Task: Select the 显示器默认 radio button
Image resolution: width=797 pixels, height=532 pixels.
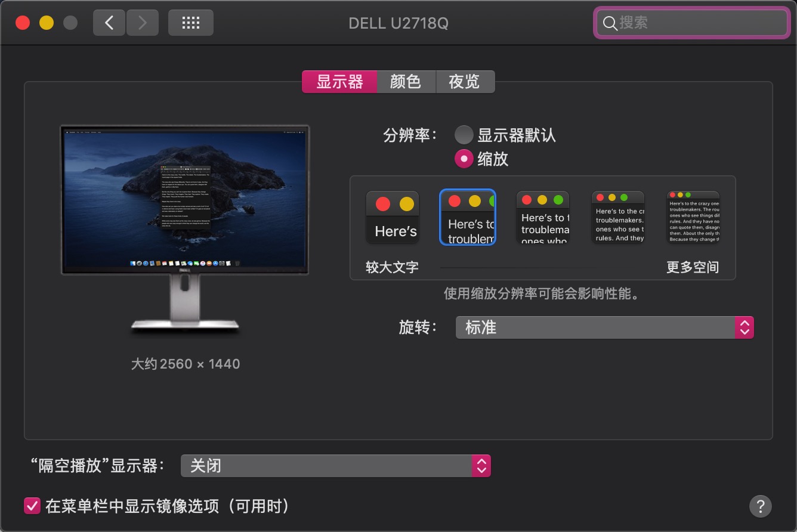Action: 464,134
